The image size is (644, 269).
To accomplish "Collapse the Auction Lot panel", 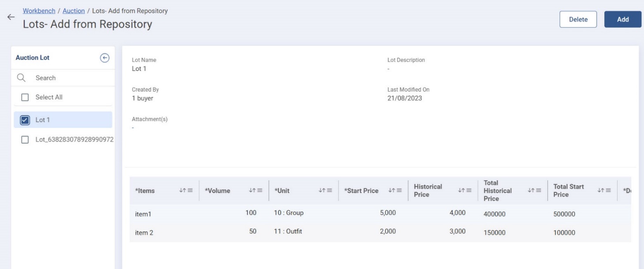I will 105,58.
